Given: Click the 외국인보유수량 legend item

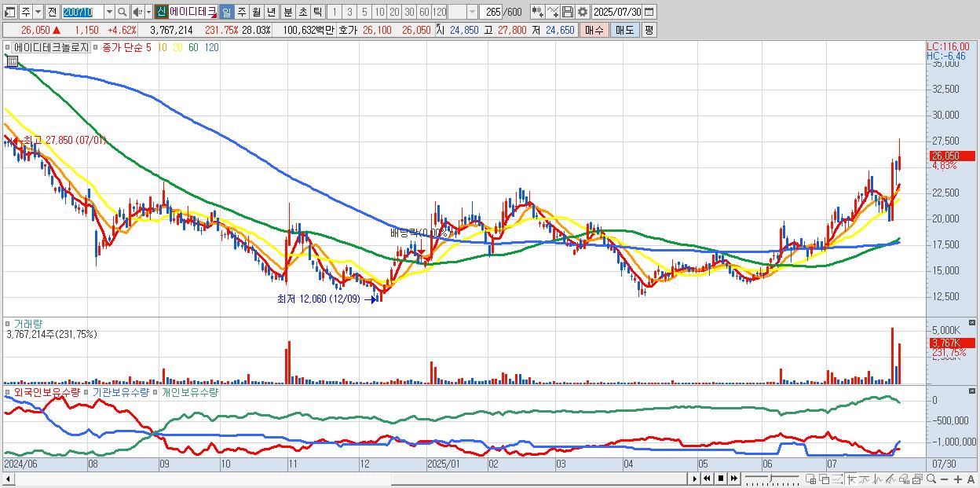Looking at the screenshot, I should 47,391.
